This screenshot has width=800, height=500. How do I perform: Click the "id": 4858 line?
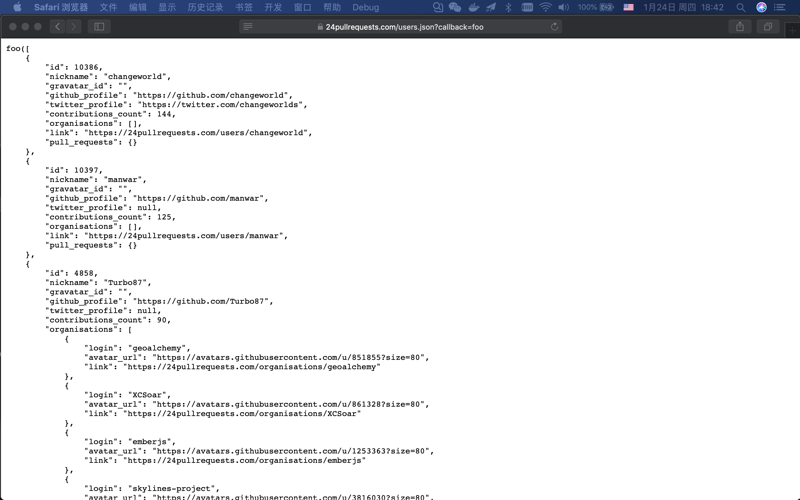pos(71,273)
